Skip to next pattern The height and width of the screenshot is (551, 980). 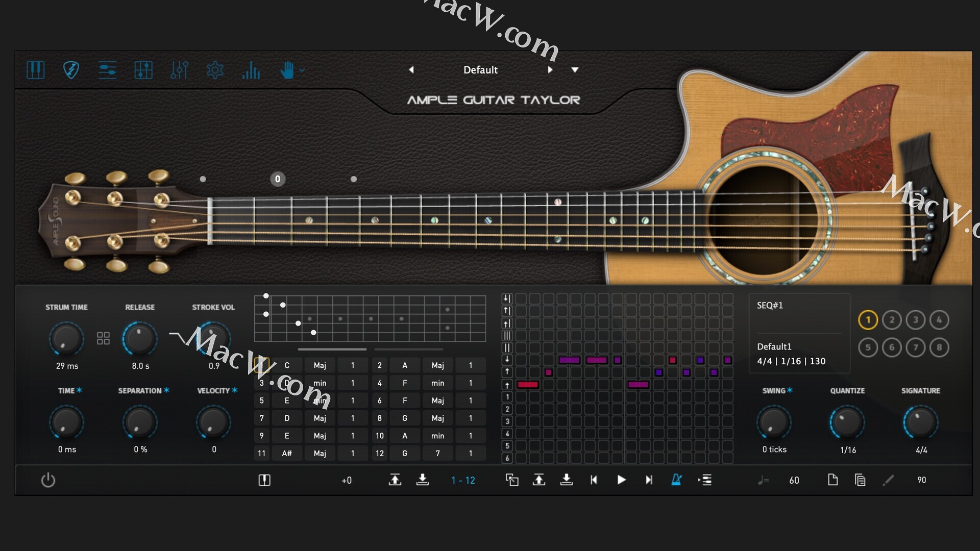point(649,480)
